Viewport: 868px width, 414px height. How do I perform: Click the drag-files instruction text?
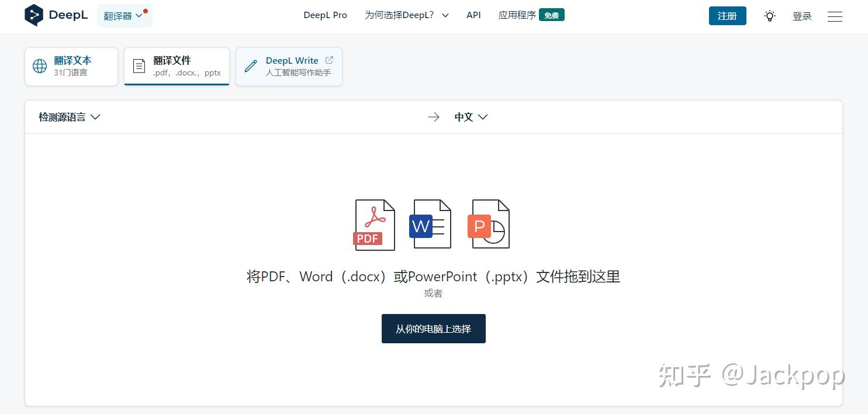pyautogui.click(x=433, y=276)
